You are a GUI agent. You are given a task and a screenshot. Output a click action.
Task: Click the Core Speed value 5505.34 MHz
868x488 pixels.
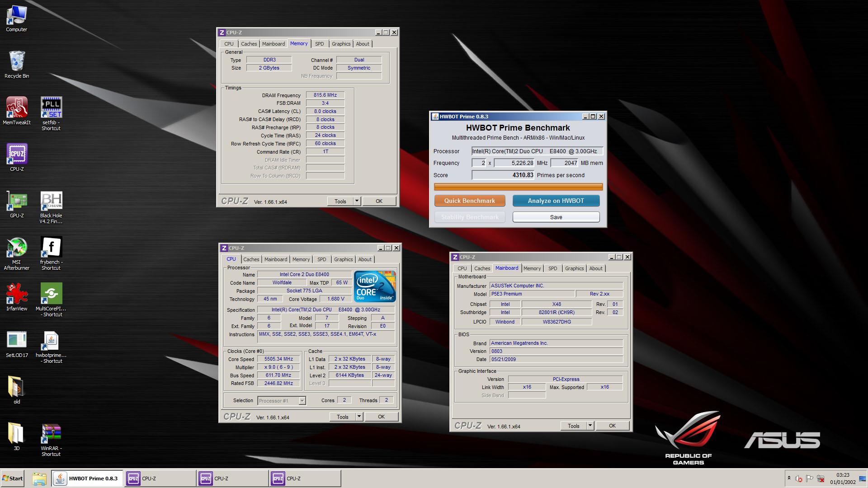click(x=278, y=359)
